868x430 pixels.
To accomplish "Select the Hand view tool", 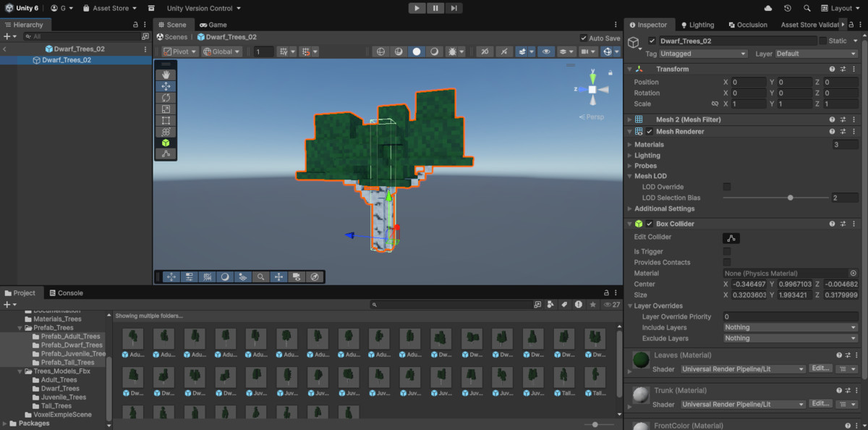I will click(x=166, y=74).
